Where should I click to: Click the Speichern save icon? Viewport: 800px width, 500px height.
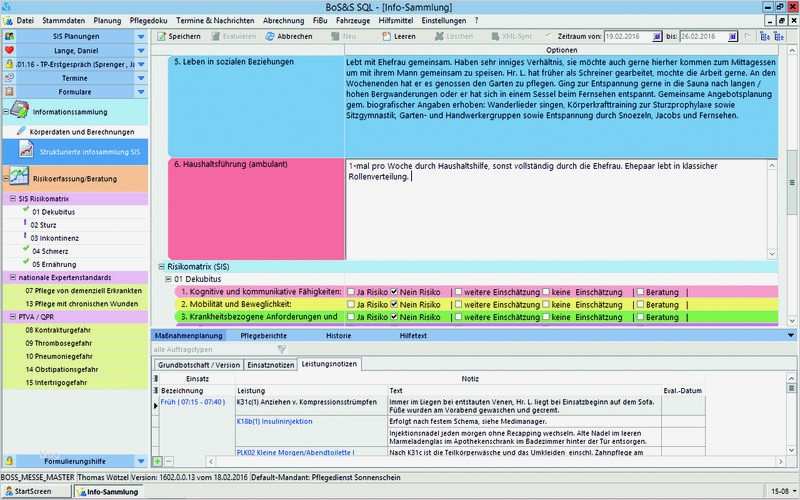[x=162, y=36]
